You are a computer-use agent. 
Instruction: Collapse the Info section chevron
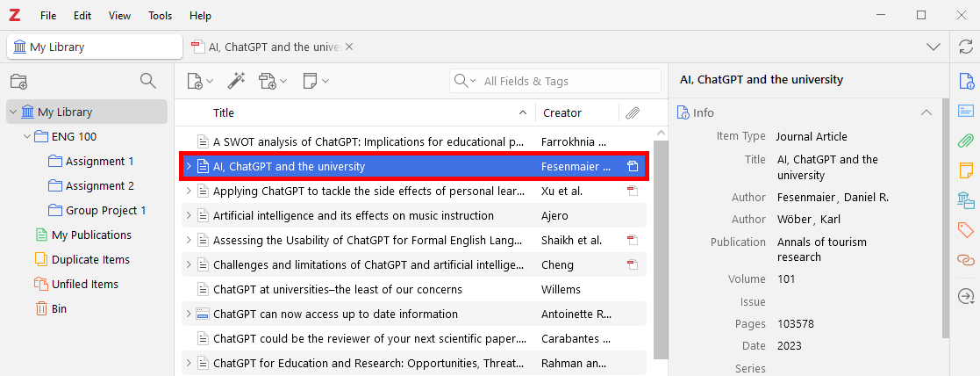click(x=926, y=112)
